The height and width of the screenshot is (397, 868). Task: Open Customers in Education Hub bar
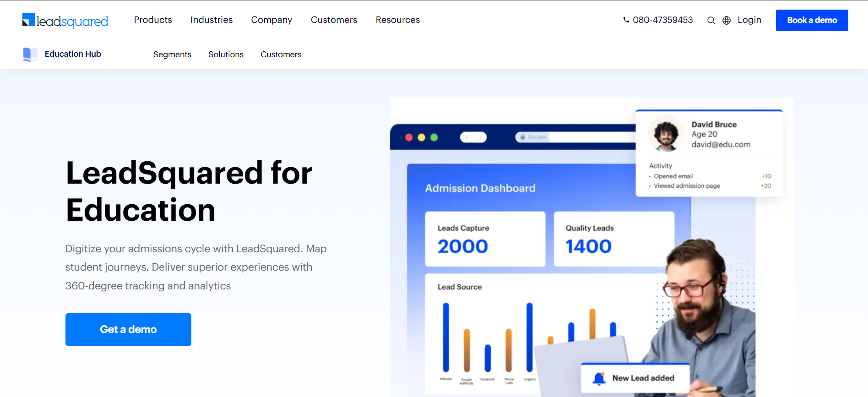click(x=281, y=54)
